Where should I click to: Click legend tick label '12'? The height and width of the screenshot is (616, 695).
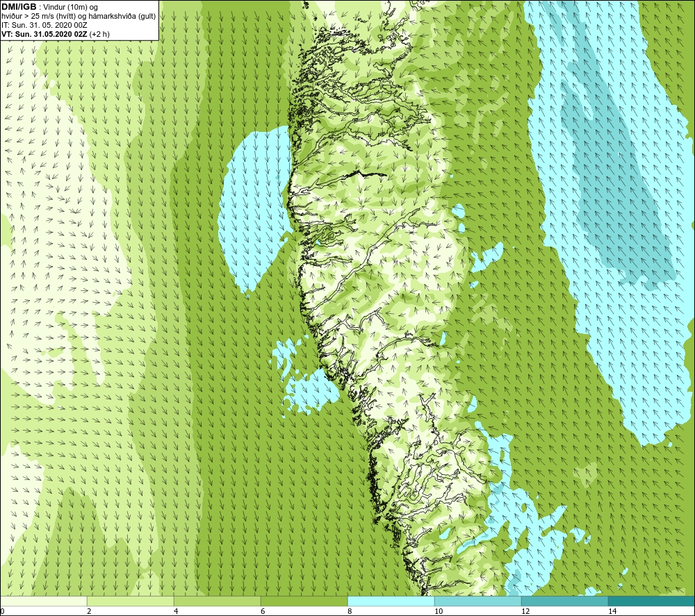(x=525, y=611)
